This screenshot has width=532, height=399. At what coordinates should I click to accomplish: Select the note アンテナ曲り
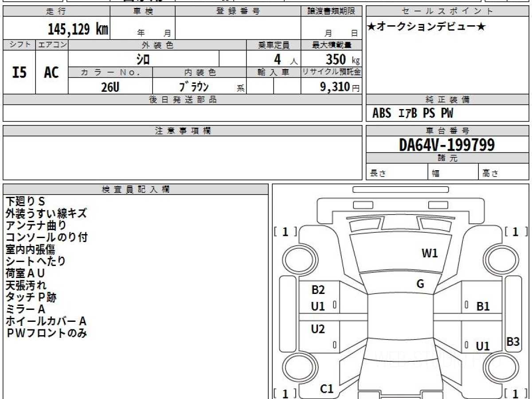[x=36, y=226]
